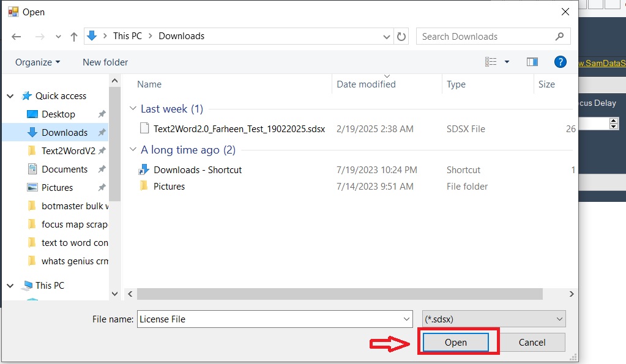Select Desktop in Quick access
Image resolution: width=626 pixels, height=364 pixels.
pos(58,114)
